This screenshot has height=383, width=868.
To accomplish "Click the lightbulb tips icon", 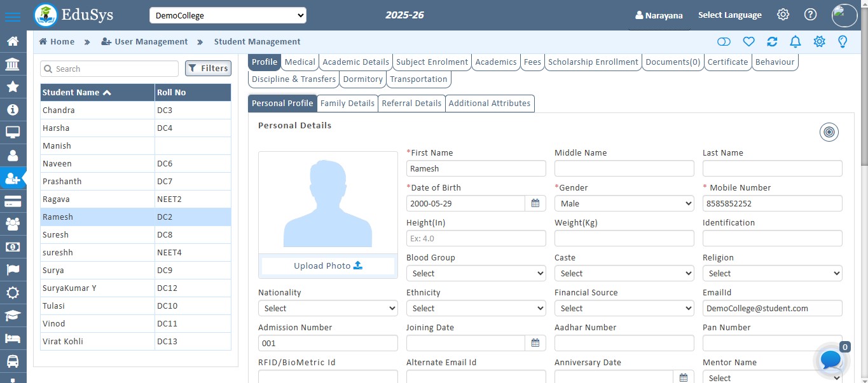I will pos(842,41).
